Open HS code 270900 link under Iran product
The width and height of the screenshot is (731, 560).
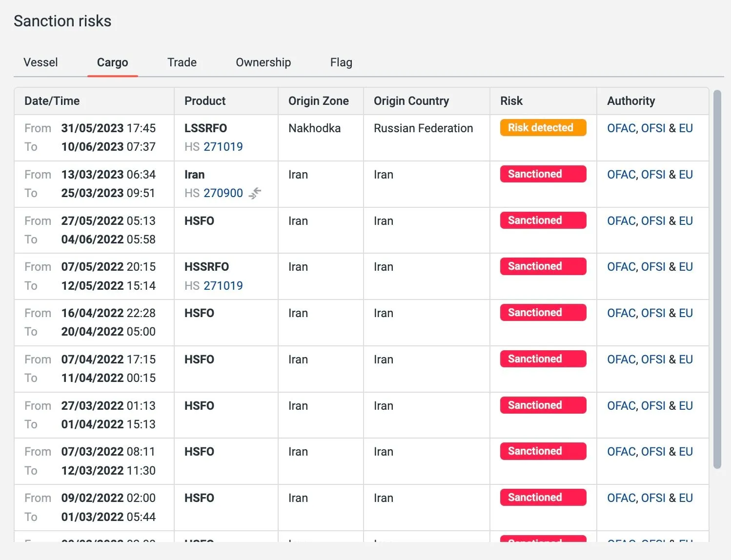(223, 193)
